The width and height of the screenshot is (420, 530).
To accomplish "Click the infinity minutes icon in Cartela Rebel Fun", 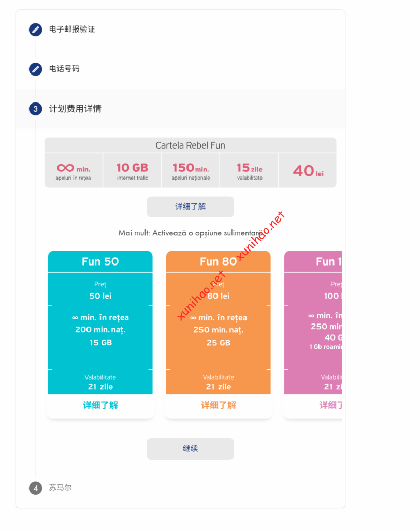I will click(x=66, y=168).
